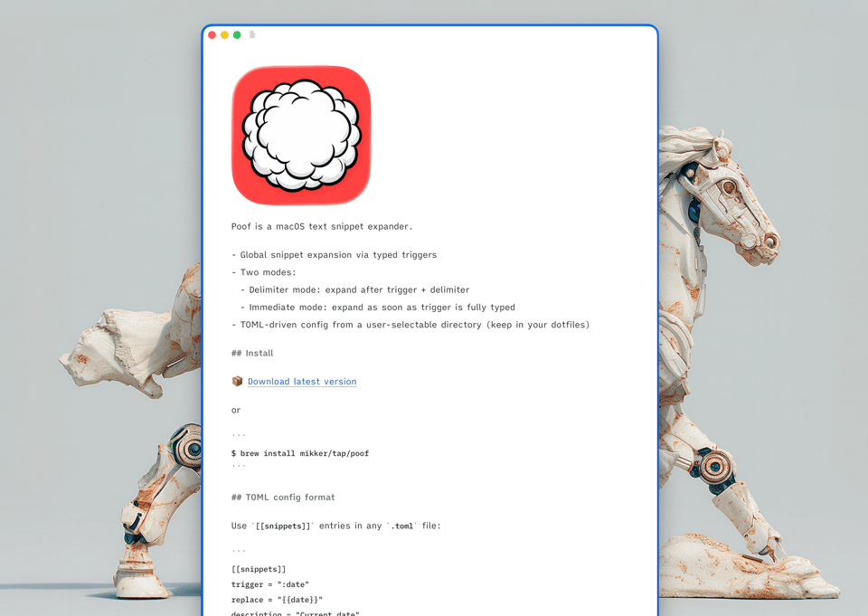This screenshot has width=868, height=616.
Task: Open the "Download latest version" link
Action: click(302, 381)
